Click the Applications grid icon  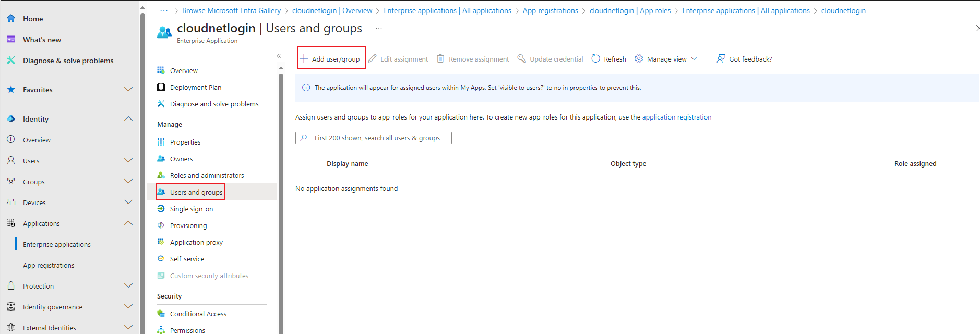pos(11,223)
